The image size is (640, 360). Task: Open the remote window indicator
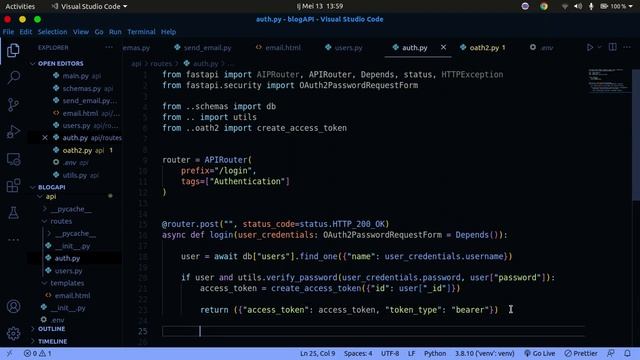coord(9,353)
